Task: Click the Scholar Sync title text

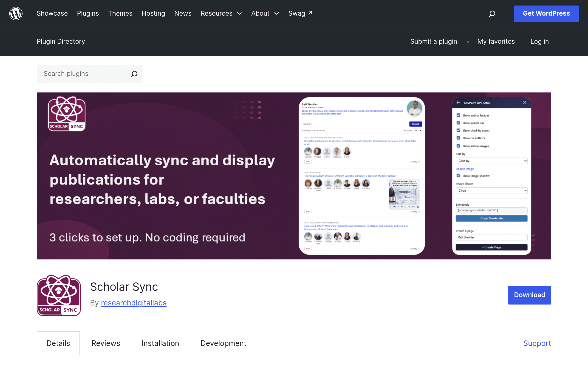Action: tap(124, 287)
